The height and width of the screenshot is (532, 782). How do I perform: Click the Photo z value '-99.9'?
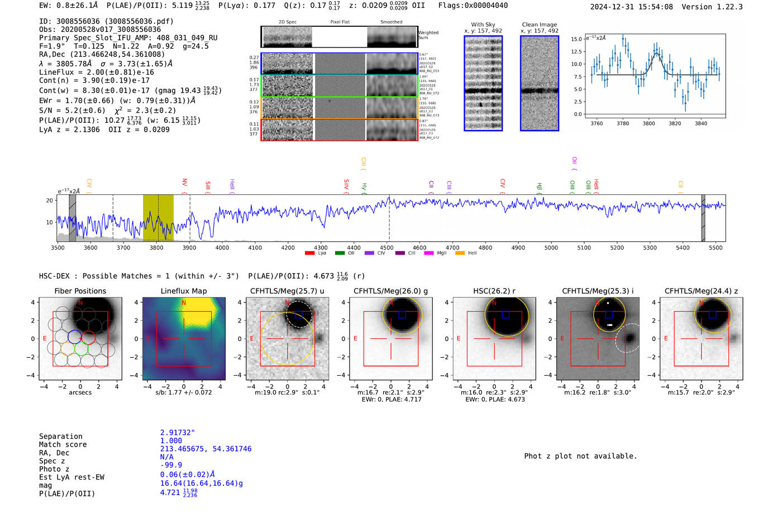click(171, 465)
